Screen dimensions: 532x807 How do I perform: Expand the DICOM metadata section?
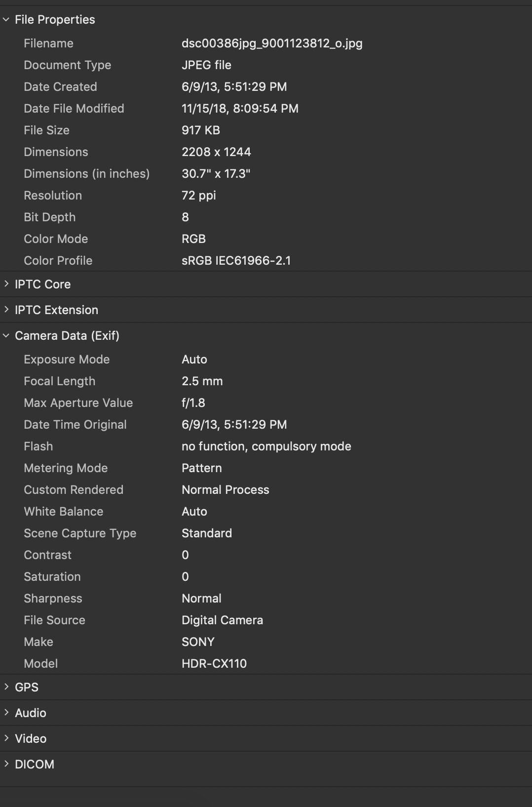tap(6, 764)
